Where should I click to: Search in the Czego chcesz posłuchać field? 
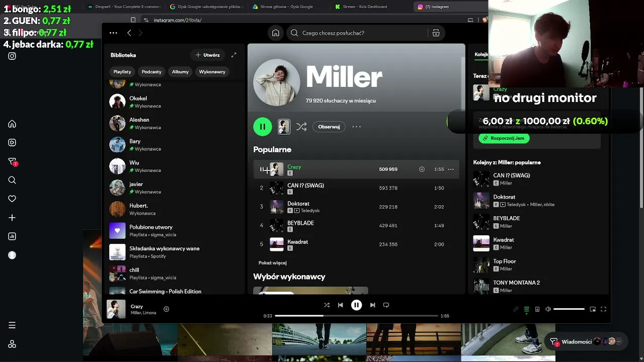[357, 33]
